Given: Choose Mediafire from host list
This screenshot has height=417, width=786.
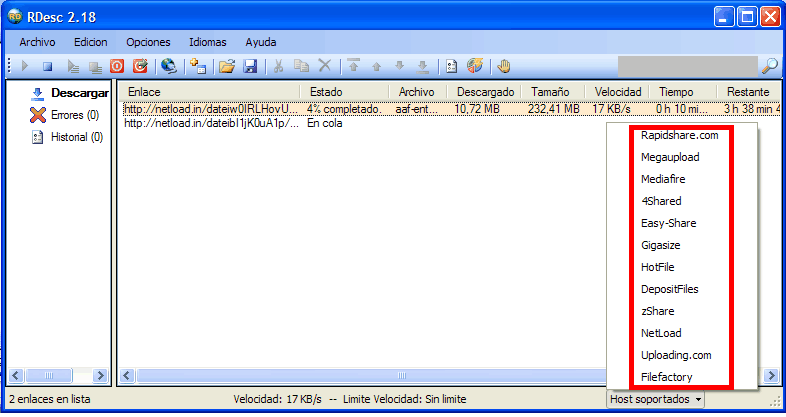Looking at the screenshot, I should 663,179.
